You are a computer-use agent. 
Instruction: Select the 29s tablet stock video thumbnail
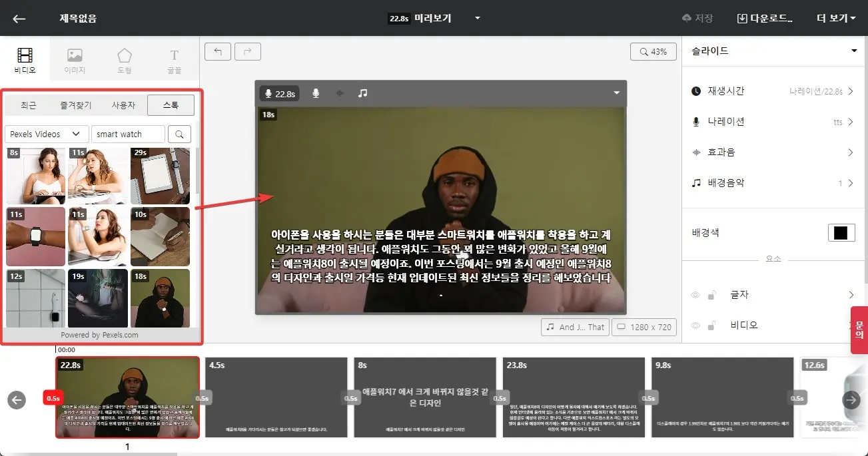point(160,176)
